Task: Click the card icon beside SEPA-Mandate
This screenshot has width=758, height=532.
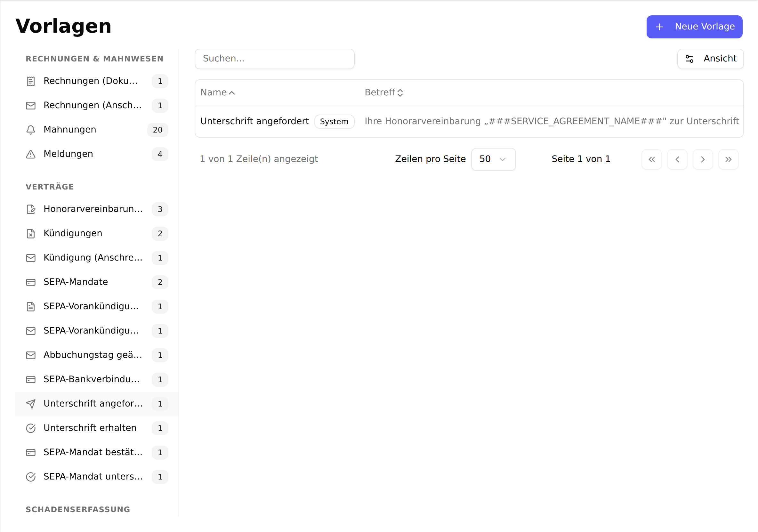Action: click(31, 282)
